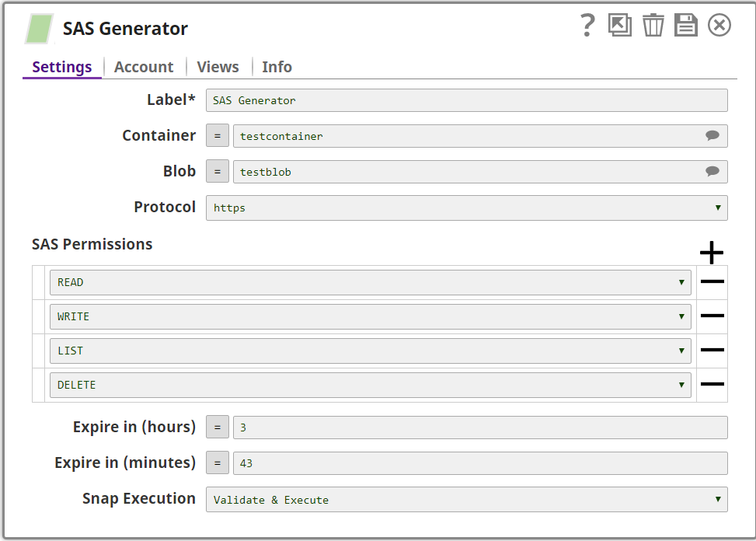Open the Snap Execution dropdown
The width and height of the screenshot is (756, 541).
(466, 500)
